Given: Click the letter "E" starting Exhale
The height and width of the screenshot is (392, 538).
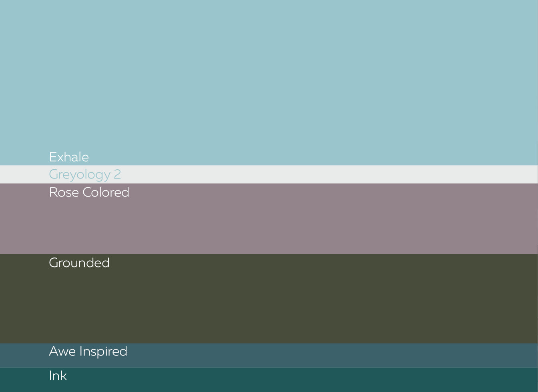Looking at the screenshot, I should [x=52, y=157].
